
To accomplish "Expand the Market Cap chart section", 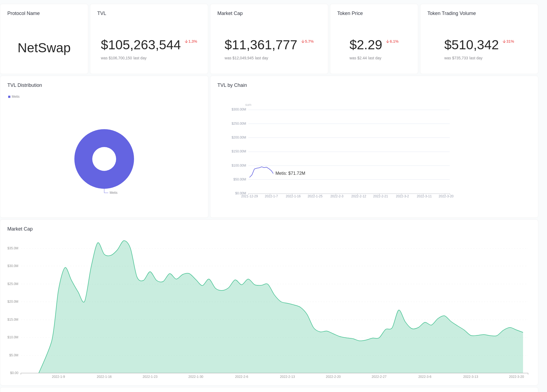I will [x=20, y=229].
